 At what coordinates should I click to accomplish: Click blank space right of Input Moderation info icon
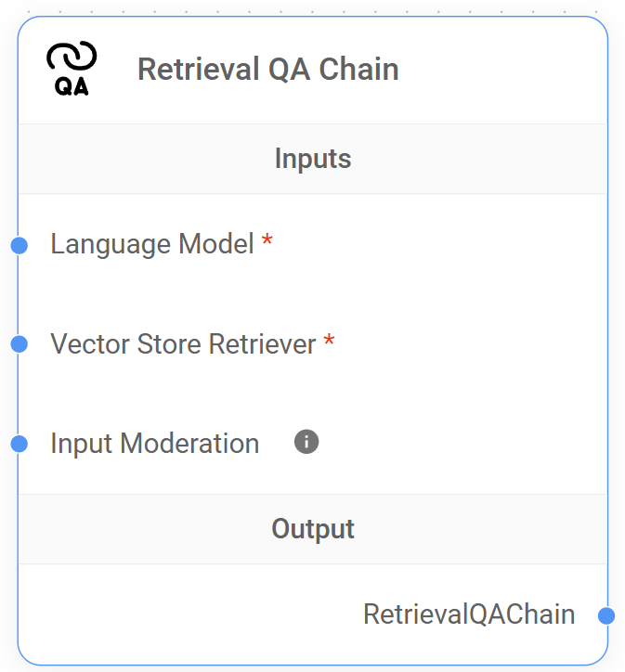click(455, 444)
